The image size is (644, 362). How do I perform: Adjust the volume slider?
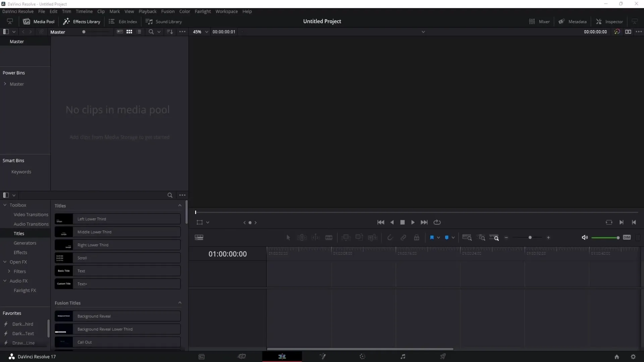pyautogui.click(x=605, y=238)
